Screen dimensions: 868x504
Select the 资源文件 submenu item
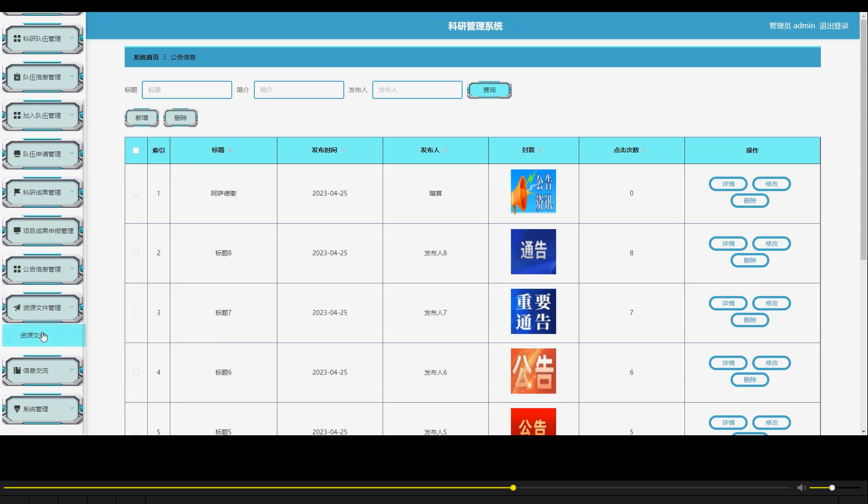[x=31, y=335]
